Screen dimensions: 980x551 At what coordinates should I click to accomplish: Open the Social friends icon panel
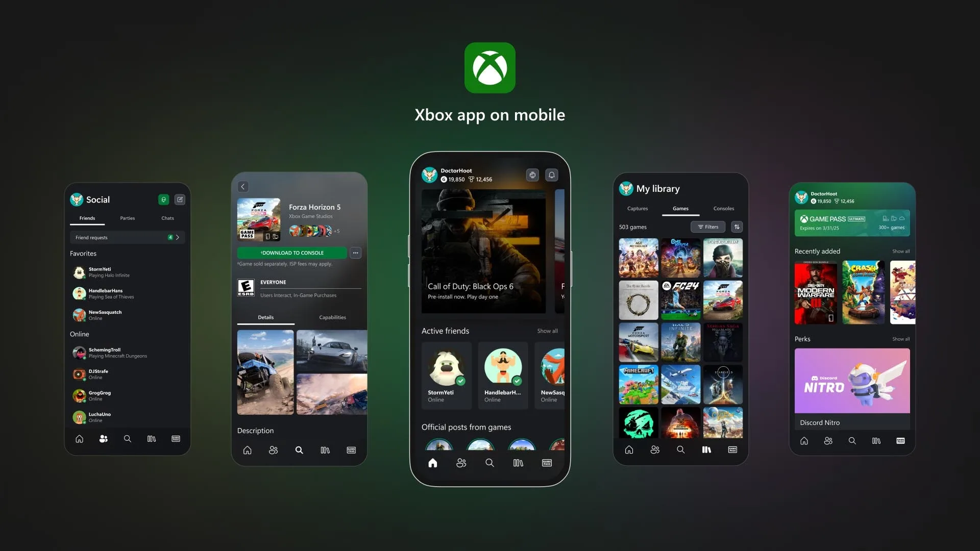tap(103, 439)
